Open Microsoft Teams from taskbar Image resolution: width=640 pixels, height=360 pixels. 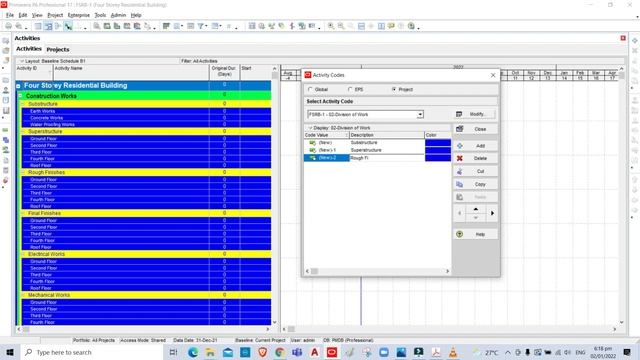[297, 352]
